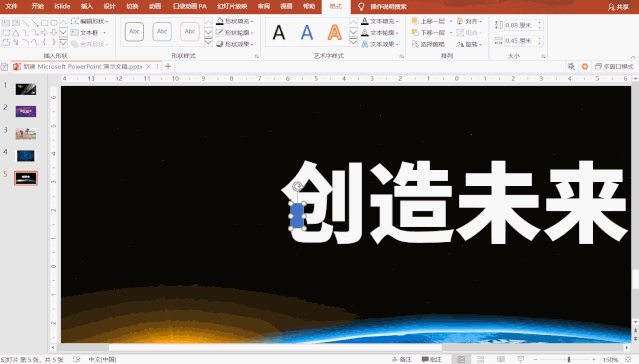Open the File (文件) menu

point(11,6)
